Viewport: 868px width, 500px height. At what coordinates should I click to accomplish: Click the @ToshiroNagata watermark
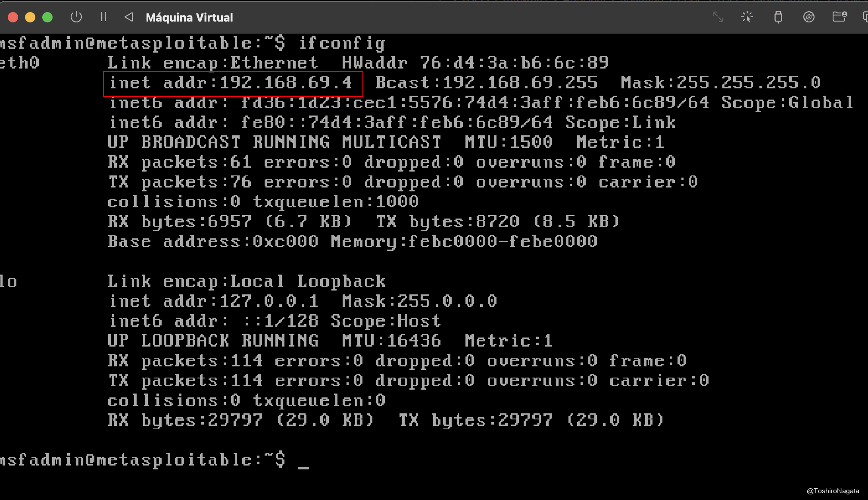[x=833, y=491]
